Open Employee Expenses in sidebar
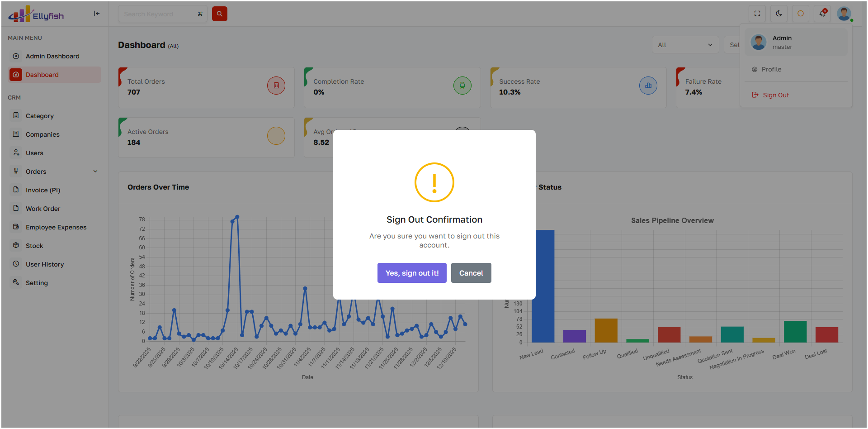Image resolution: width=868 pixels, height=429 pixels. click(x=56, y=227)
